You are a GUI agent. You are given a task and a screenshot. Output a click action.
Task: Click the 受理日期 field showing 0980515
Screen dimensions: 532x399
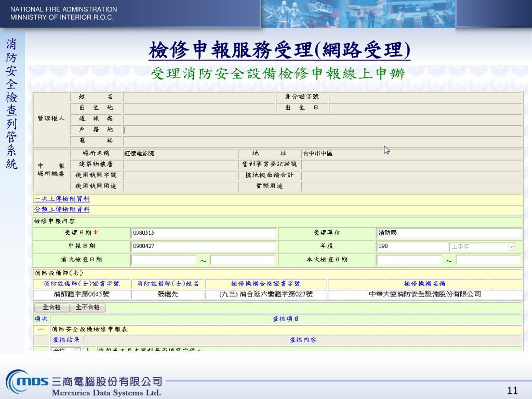(x=204, y=233)
